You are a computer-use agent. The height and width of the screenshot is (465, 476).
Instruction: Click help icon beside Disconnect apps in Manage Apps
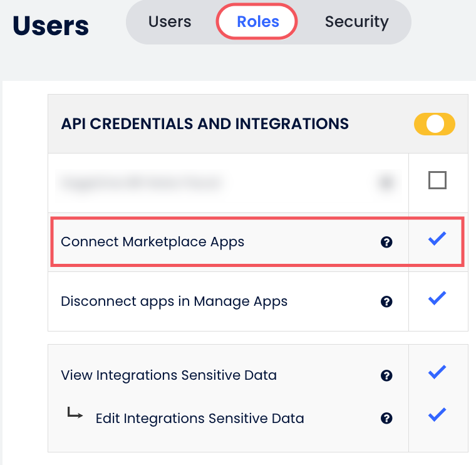(x=386, y=301)
